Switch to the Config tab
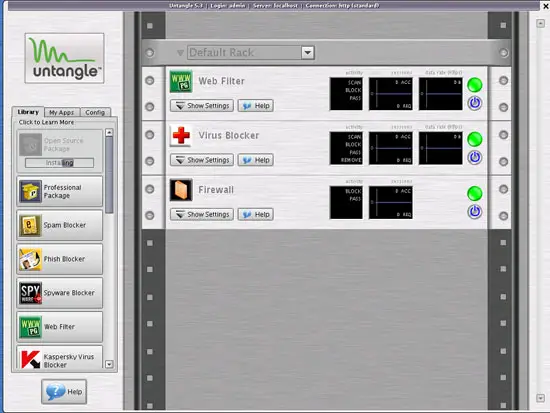The width and height of the screenshot is (550, 413). 95,112
